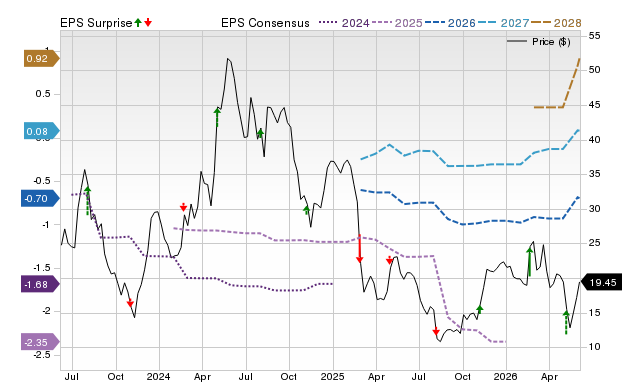The height and width of the screenshot is (382, 640).
Task: Click the red down arrow in the EPS Surprise legend
Action: click(x=148, y=22)
